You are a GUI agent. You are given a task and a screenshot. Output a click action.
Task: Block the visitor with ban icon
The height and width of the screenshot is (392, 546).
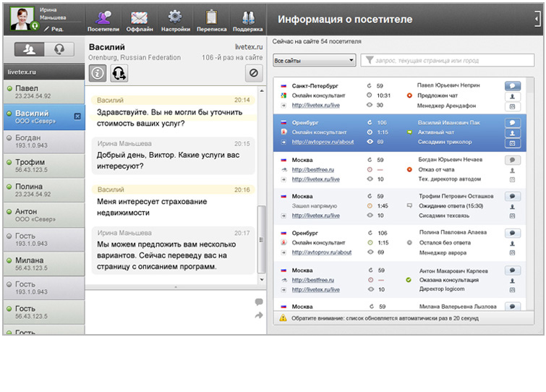click(254, 72)
